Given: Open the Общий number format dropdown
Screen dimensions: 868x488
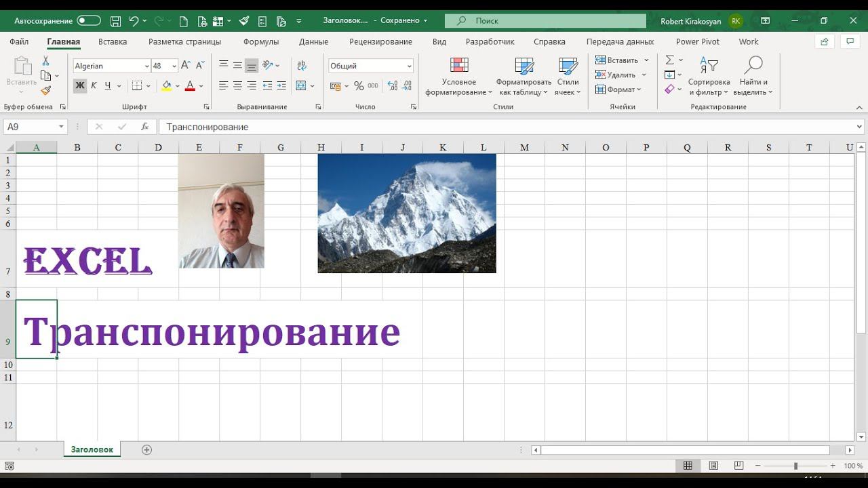Looking at the screenshot, I should [409, 66].
